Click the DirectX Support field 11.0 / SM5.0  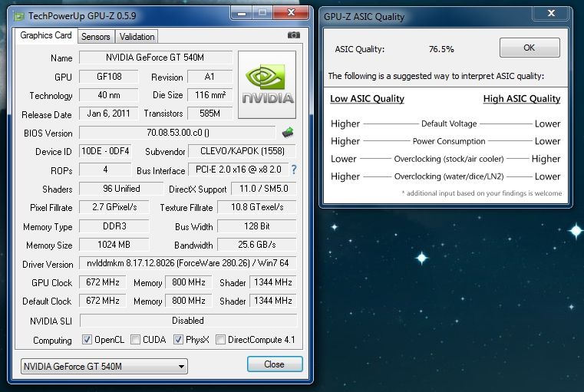click(x=264, y=189)
